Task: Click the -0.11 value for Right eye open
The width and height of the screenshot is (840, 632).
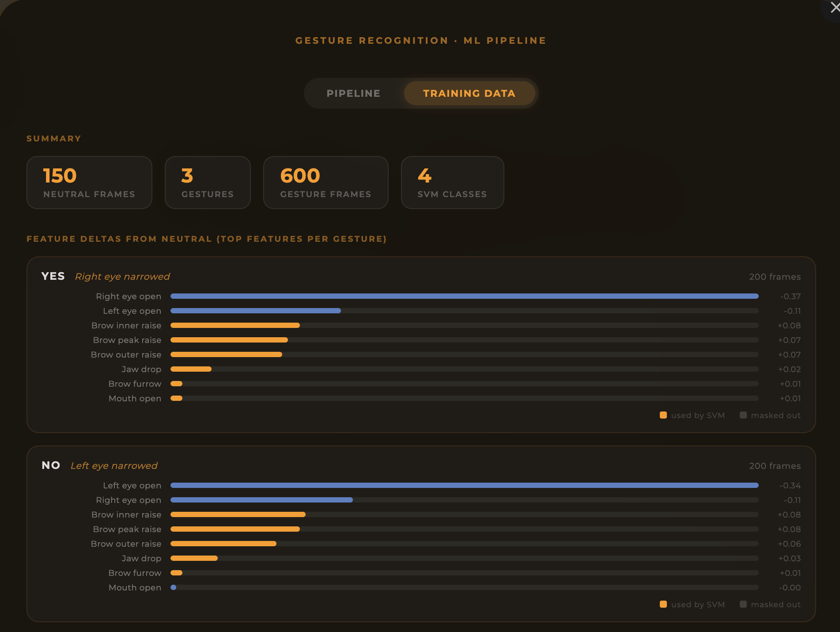Action: (x=792, y=500)
